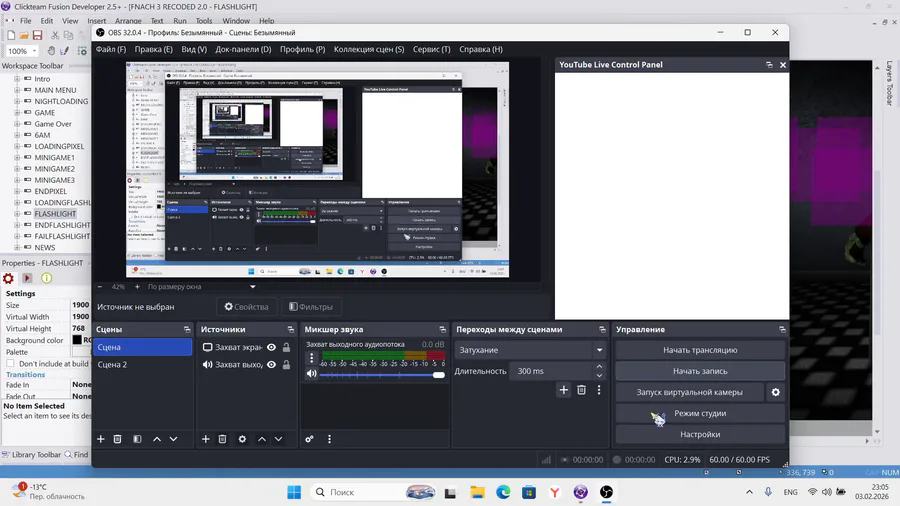Zoom out preview with minus icon
This screenshot has width=900, height=506.
[x=100, y=286]
